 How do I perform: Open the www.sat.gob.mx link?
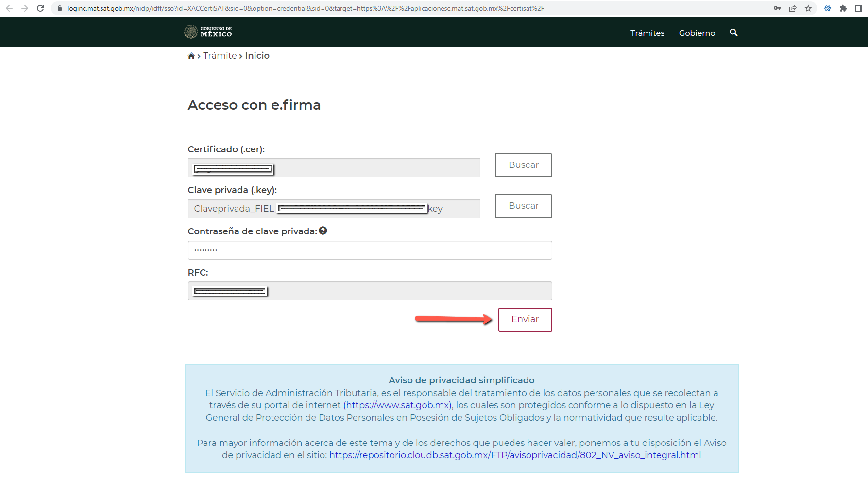(x=398, y=405)
